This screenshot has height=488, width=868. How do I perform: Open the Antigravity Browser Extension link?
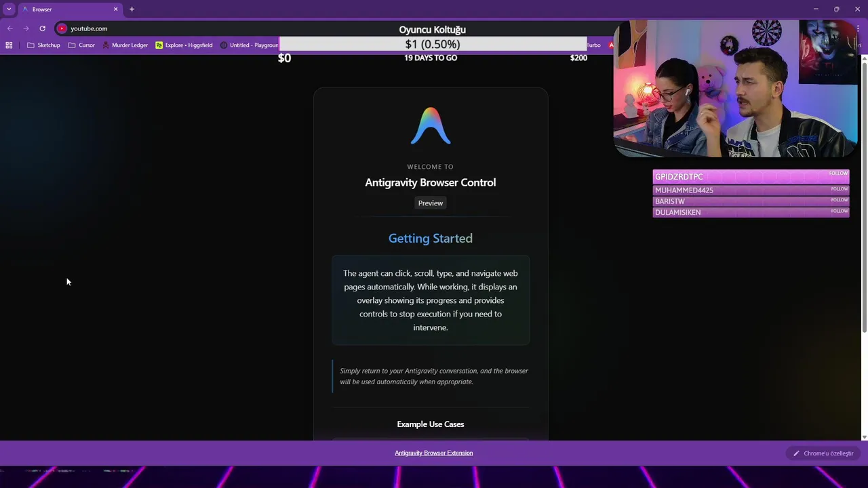click(x=434, y=453)
